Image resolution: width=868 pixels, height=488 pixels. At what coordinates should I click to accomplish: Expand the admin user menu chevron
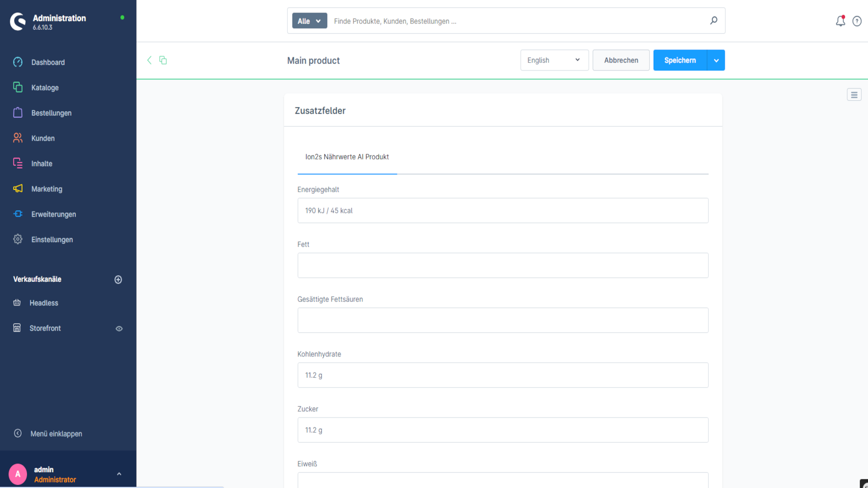119,474
